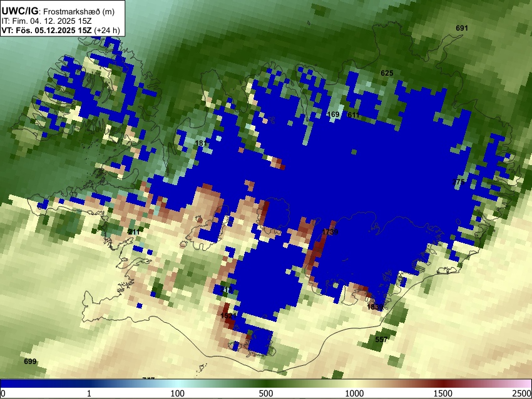Click the title text 'UWC/IG: Frostmarkshæð (m)'

click(x=58, y=11)
